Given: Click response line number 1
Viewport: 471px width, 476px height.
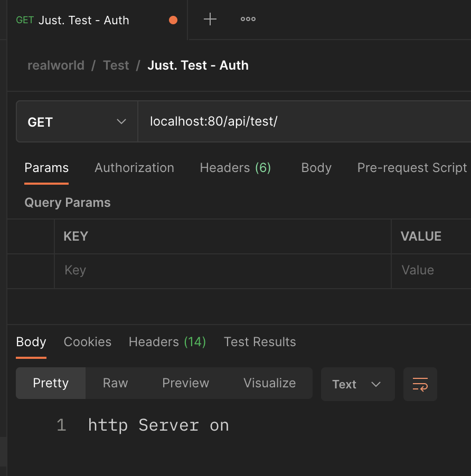Looking at the screenshot, I should click(61, 425).
